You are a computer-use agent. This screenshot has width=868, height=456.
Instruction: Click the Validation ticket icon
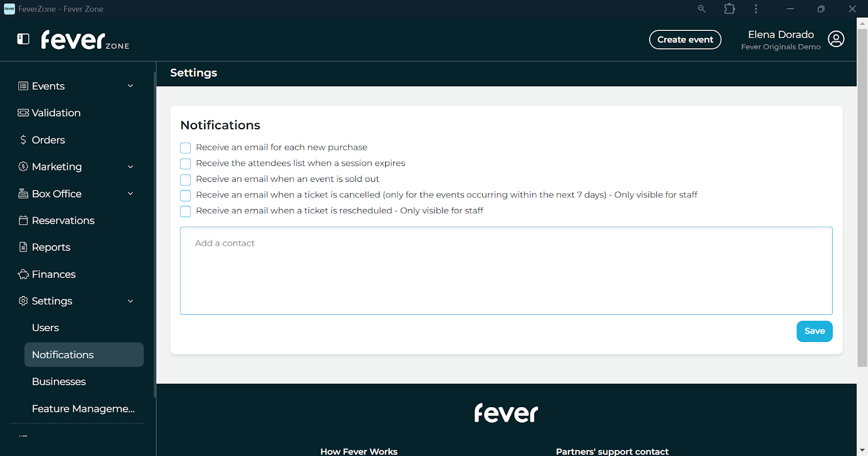(23, 113)
